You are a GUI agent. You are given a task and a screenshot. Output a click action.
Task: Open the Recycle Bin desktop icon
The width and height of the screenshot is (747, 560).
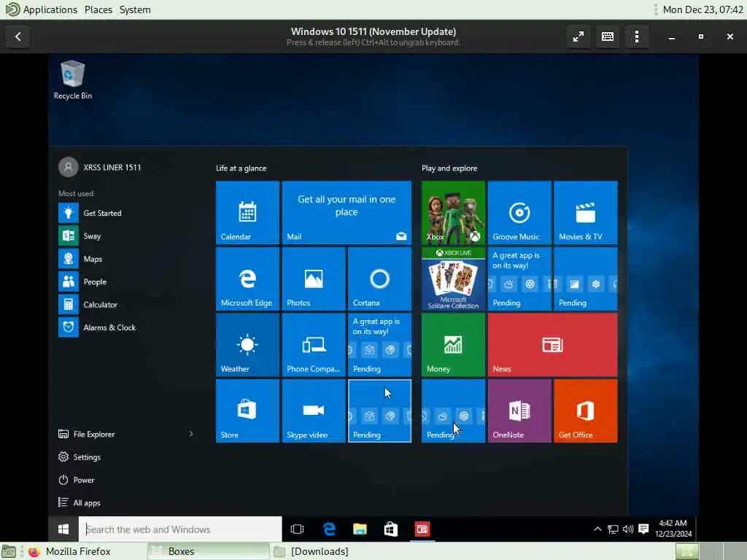72,80
